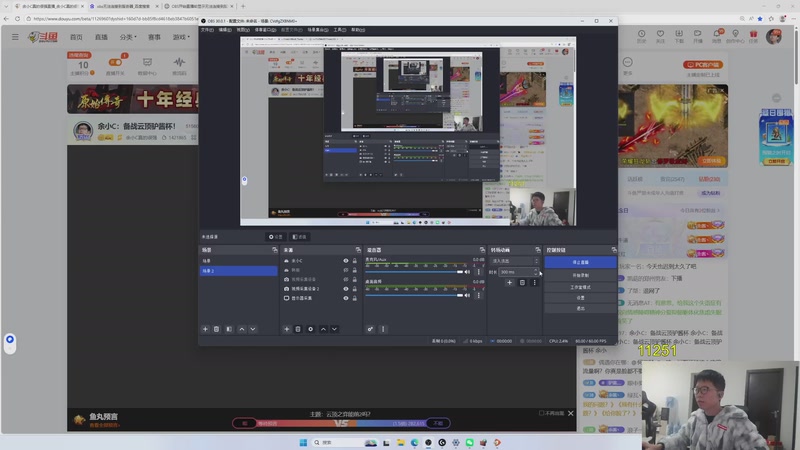The width and height of the screenshot is (800, 450).
Task: Toggle visibility of 视频采集设备 2 source
Action: [346, 289]
